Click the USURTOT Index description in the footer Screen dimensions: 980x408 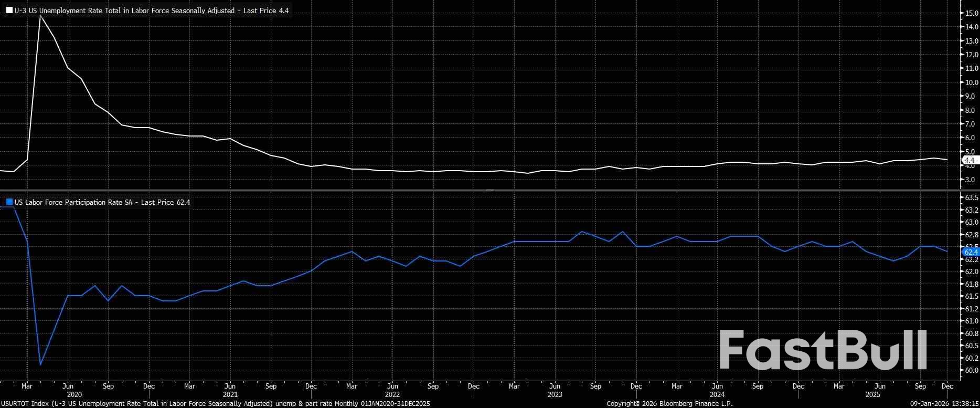pyautogui.click(x=215, y=403)
